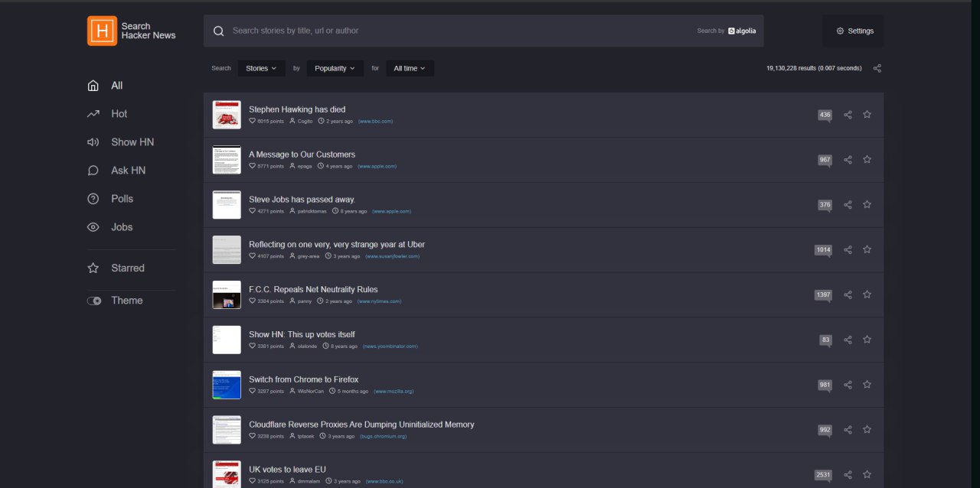
Task: Open the 1397 comments bubble
Action: (x=823, y=295)
